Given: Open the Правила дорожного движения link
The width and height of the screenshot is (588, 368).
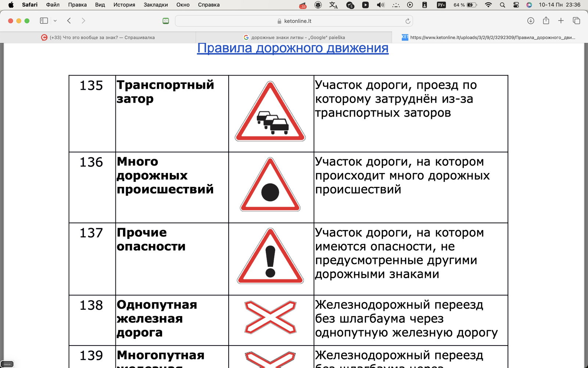Looking at the screenshot, I should click(293, 48).
